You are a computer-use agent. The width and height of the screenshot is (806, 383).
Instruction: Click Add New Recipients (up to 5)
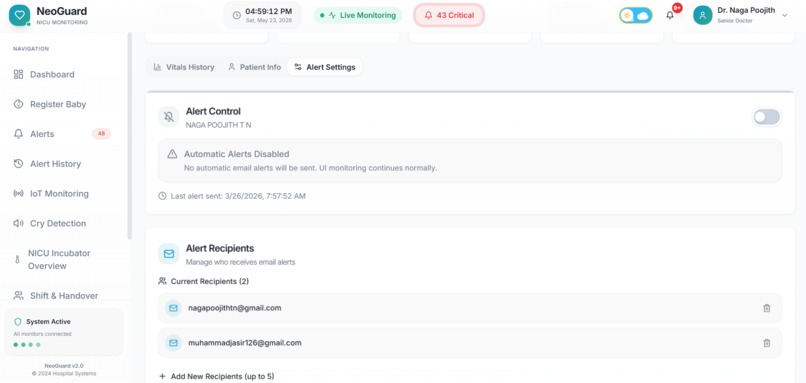tap(216, 376)
